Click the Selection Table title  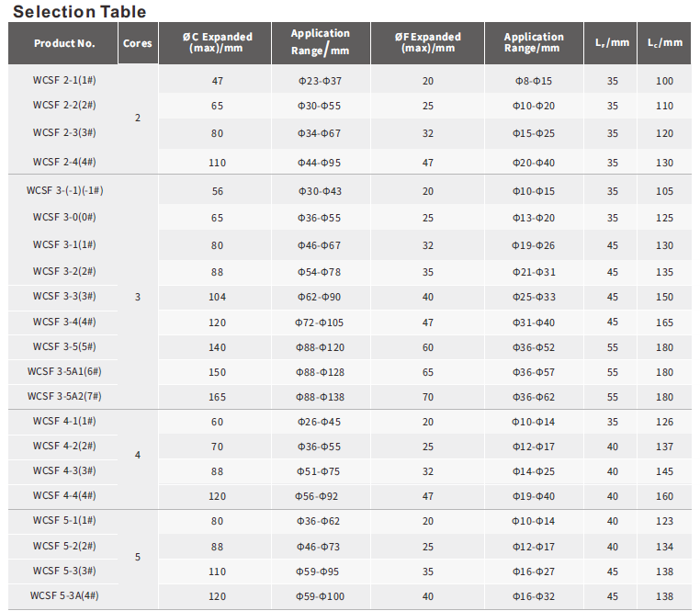tap(79, 11)
